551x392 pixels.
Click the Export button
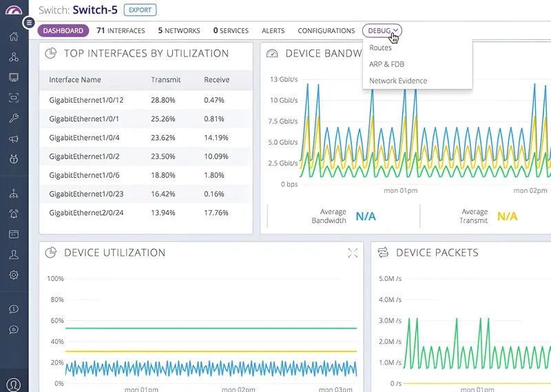140,10
